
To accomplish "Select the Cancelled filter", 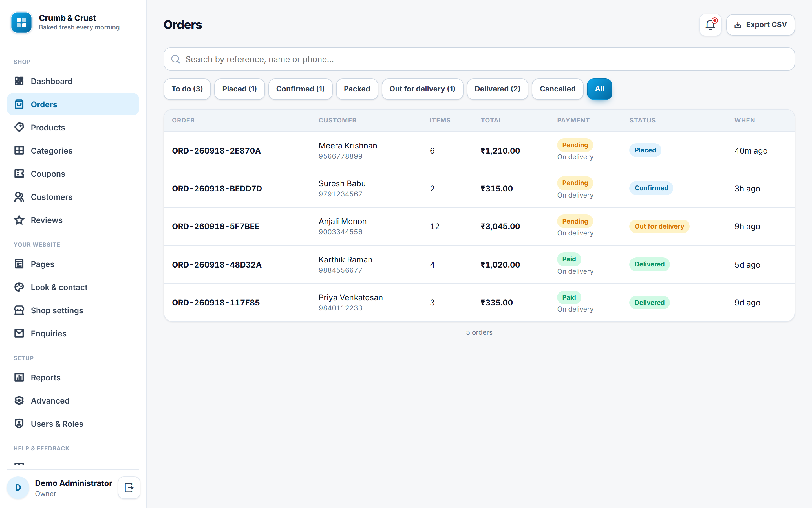I will (558, 89).
